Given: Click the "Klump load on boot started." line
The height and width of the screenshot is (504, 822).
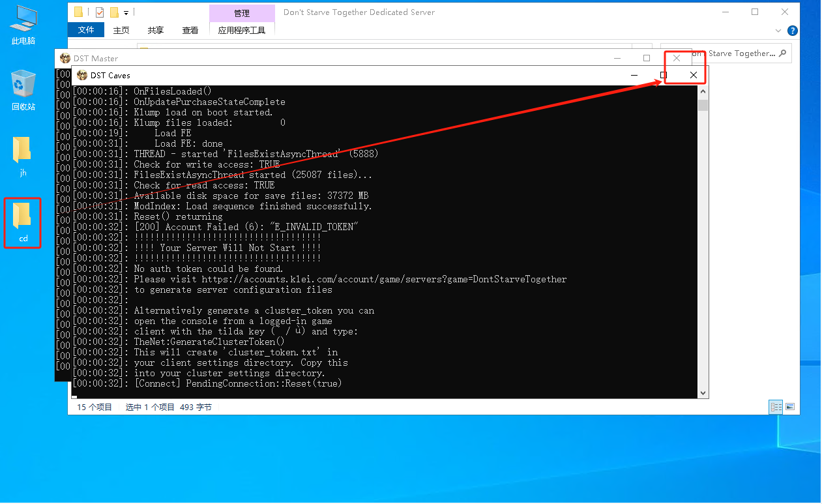Looking at the screenshot, I should [x=173, y=112].
